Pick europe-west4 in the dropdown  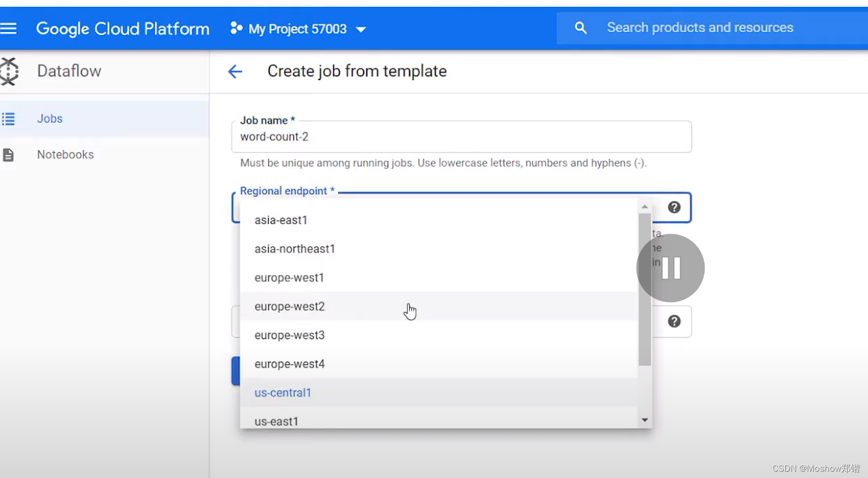[x=439, y=364]
